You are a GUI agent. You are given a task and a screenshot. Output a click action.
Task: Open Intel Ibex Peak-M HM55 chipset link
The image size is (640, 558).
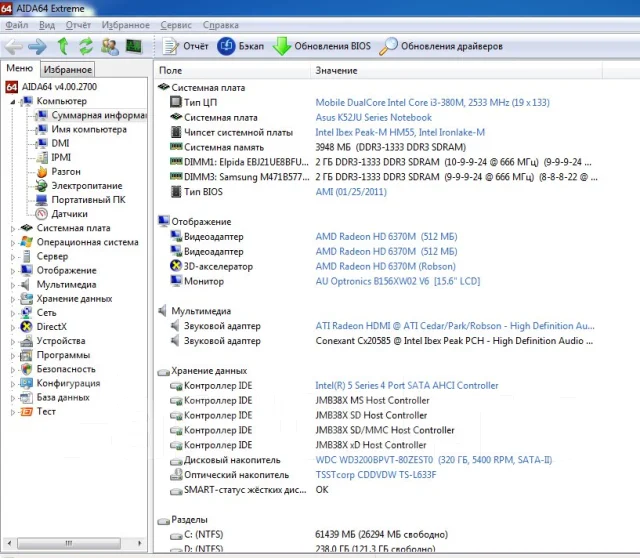[400, 132]
